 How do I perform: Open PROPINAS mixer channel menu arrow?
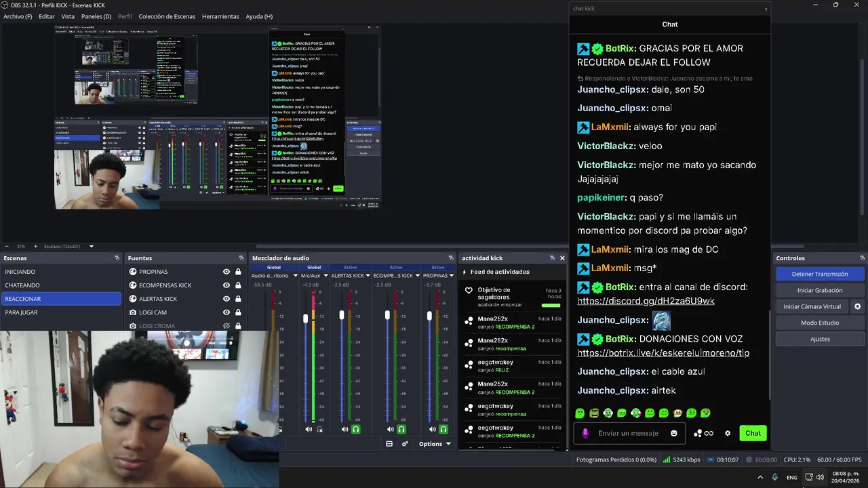(452, 276)
